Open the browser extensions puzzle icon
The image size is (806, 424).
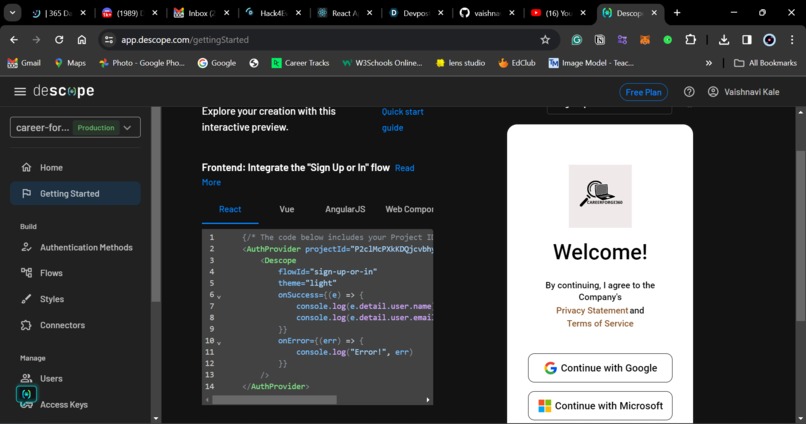pos(690,40)
